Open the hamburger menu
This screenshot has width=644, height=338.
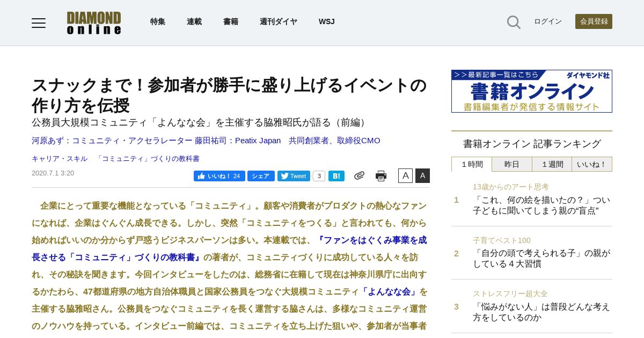click(39, 23)
